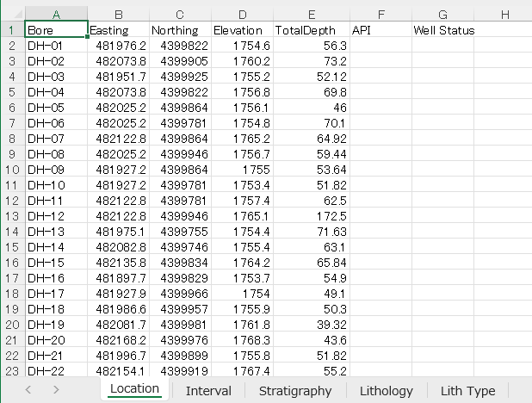Viewport: 532px width, 403px height.
Task: Click the Well Status header cell
Action: tap(442, 30)
